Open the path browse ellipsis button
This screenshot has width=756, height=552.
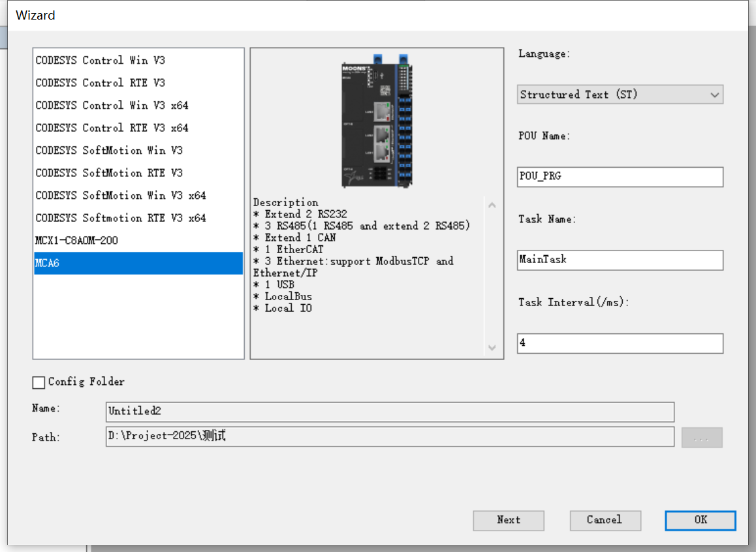click(702, 438)
